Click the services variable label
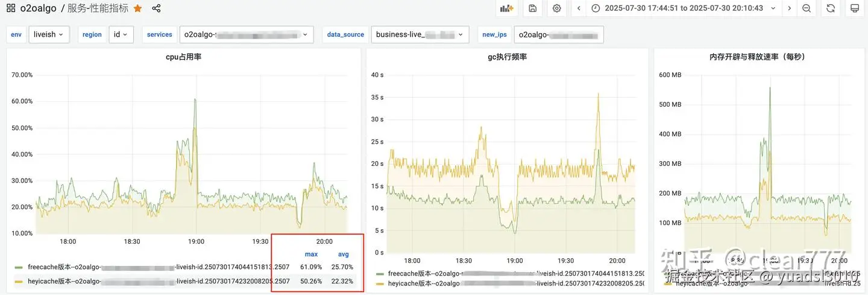 click(x=160, y=34)
